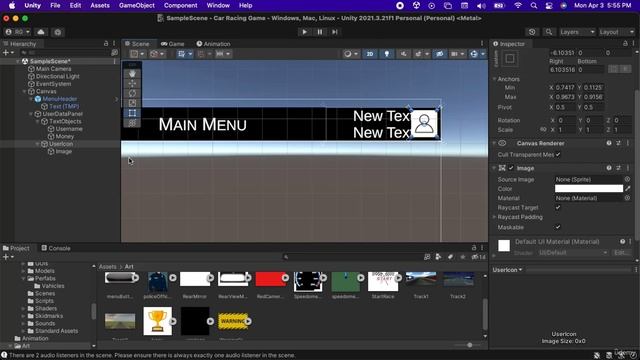640x360 pixels.
Task: Open Assets menu
Action: coord(100,6)
